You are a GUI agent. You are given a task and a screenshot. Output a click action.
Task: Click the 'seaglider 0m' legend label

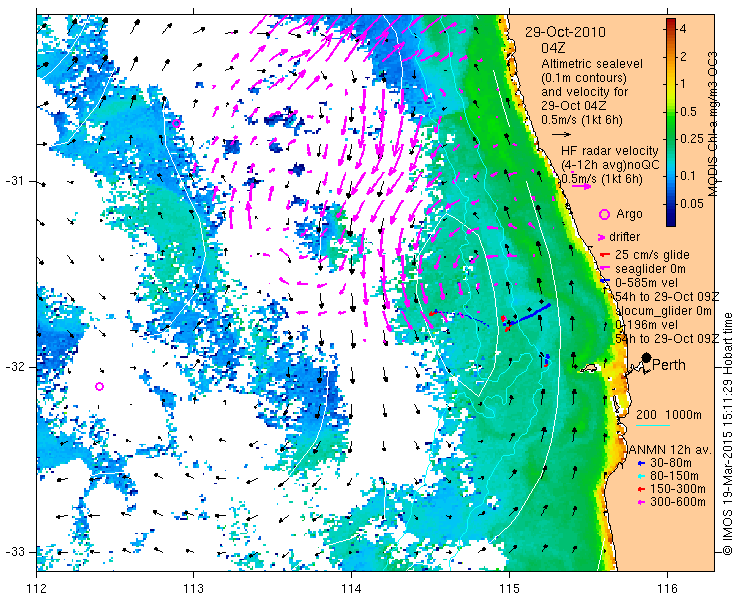coord(650,269)
